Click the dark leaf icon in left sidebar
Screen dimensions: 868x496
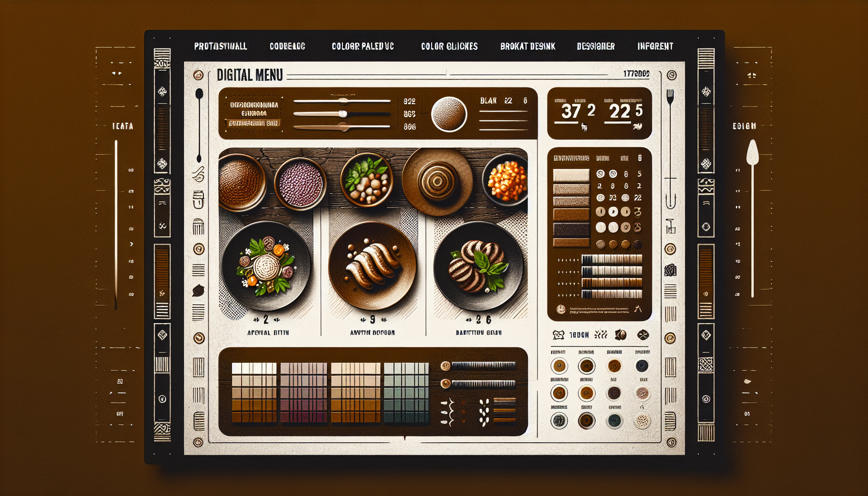198,291
